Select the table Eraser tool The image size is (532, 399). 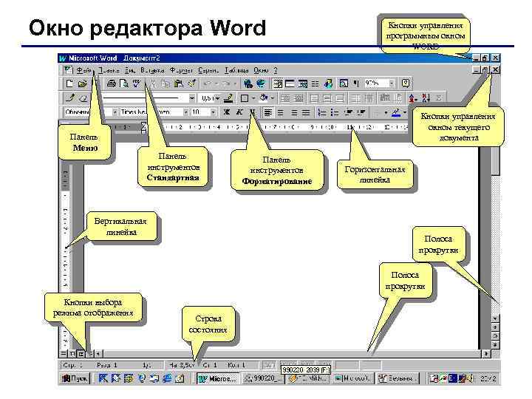pos(83,98)
